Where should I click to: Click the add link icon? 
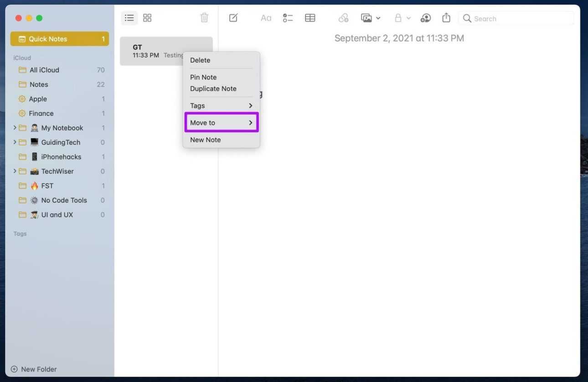pyautogui.click(x=343, y=18)
